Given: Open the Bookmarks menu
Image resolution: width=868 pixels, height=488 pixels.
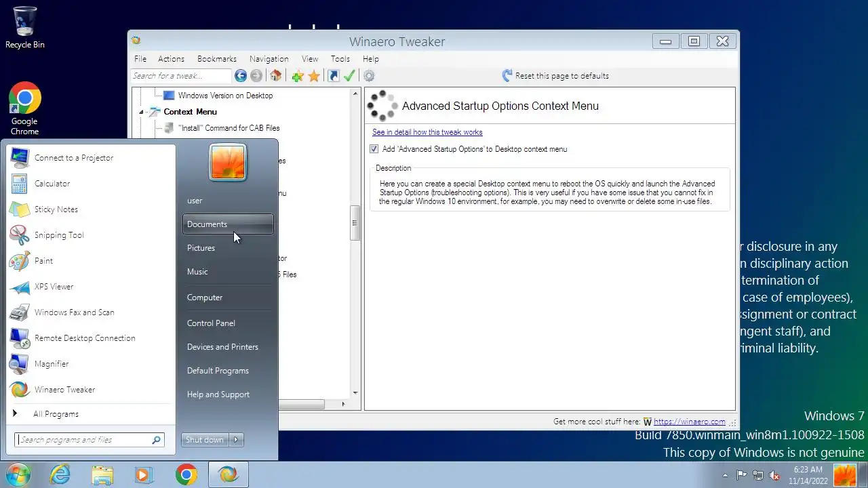Looking at the screenshot, I should pos(217,59).
